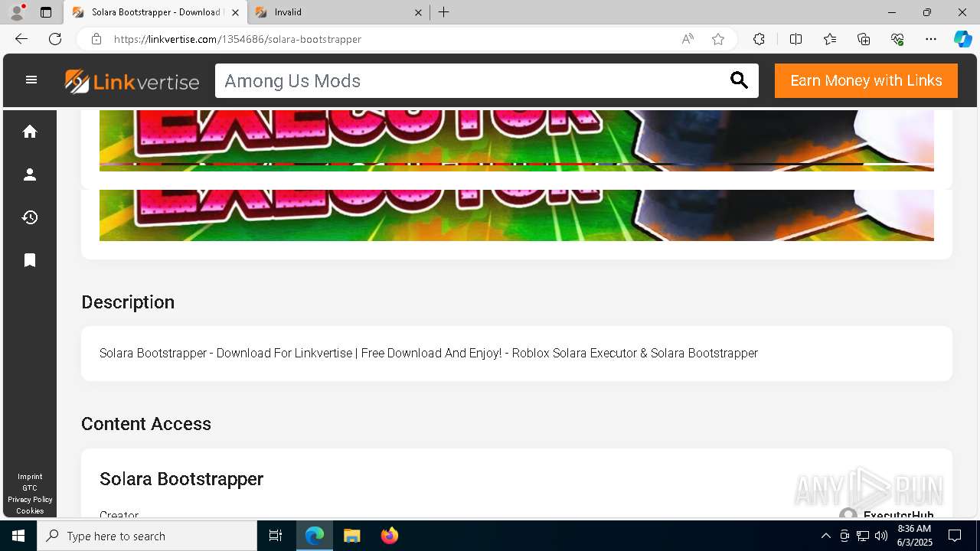Open the history icon in sidebar
The width and height of the screenshot is (980, 551).
point(30,217)
